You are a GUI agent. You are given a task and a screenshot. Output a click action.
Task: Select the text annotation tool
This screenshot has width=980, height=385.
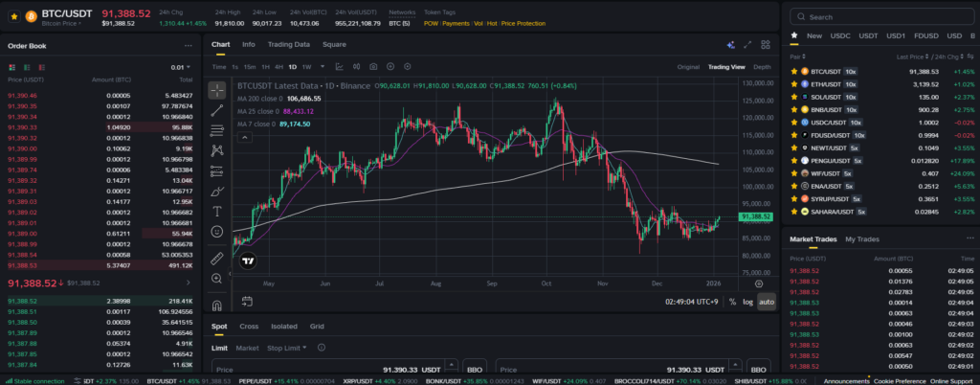pos(217,211)
